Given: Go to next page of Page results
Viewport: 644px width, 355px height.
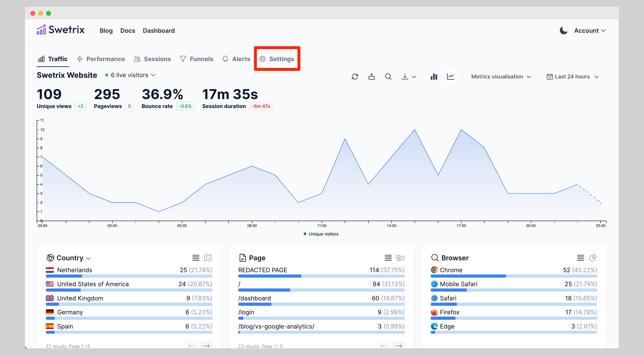Looking at the screenshot, I should 399,346.
